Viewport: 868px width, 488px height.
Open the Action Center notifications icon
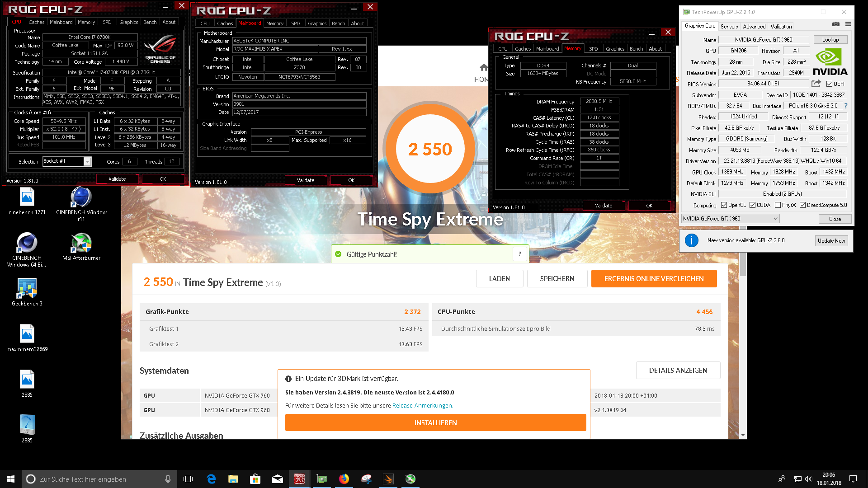(853, 479)
